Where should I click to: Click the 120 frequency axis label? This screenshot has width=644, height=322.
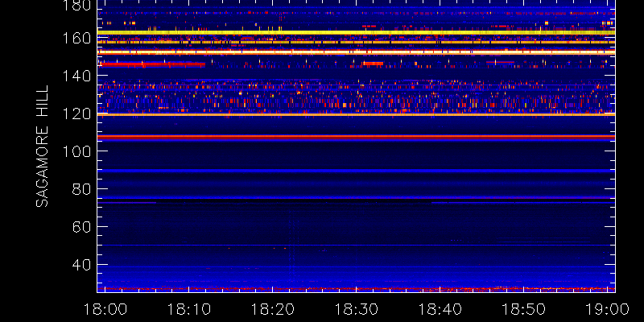[76, 114]
